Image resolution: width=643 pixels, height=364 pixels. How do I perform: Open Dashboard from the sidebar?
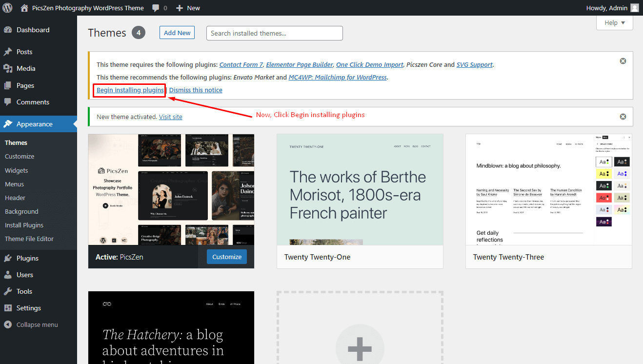click(x=33, y=30)
